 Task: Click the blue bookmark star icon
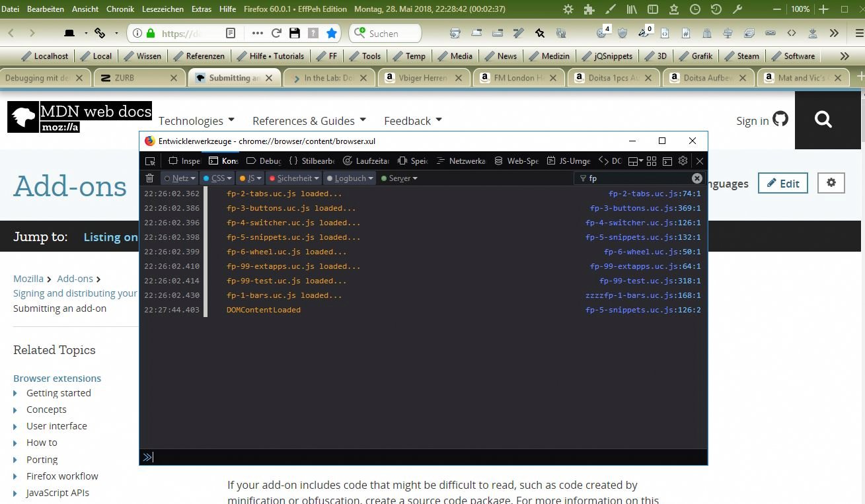(332, 33)
